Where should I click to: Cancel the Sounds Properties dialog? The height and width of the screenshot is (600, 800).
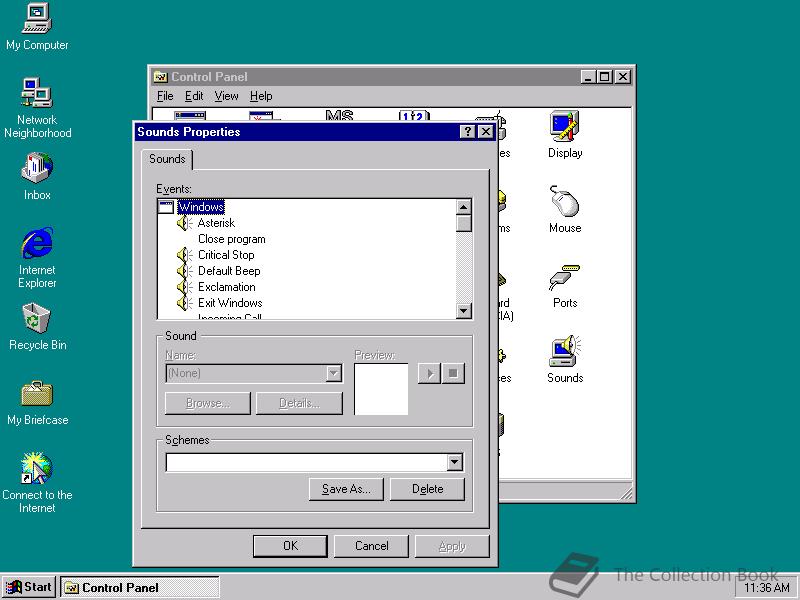(x=371, y=546)
